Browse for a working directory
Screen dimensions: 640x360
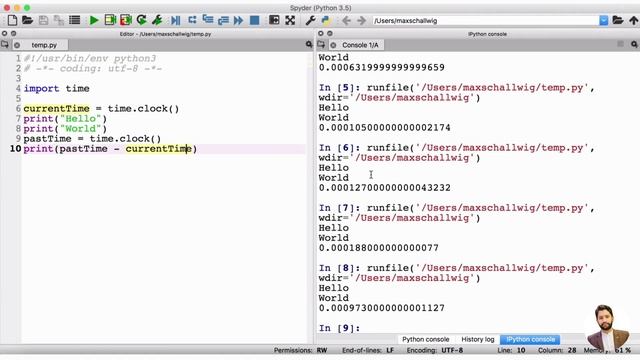tap(618, 20)
